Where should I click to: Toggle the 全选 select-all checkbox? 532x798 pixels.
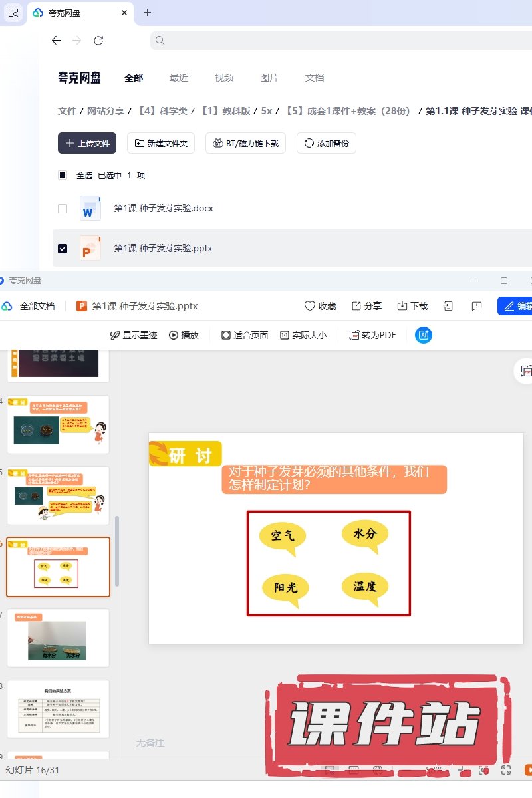[63, 175]
